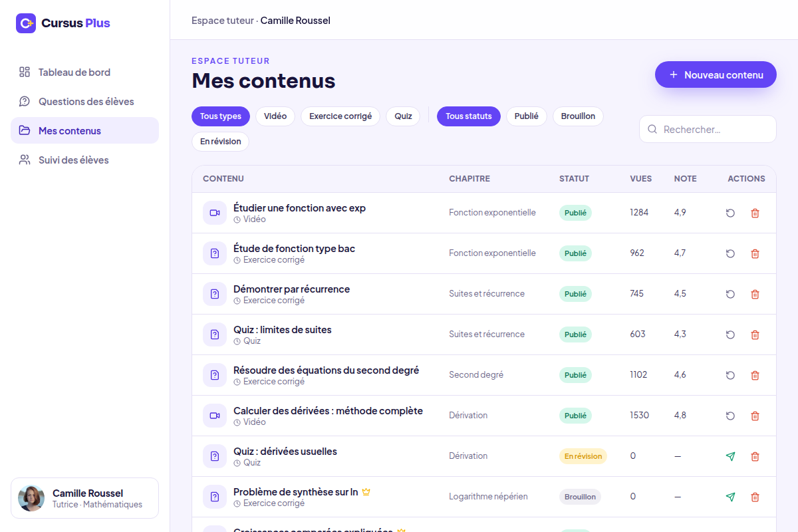This screenshot has width=798, height=532.
Task: Delete Résoudre des équations du second degré
Action: (x=755, y=375)
